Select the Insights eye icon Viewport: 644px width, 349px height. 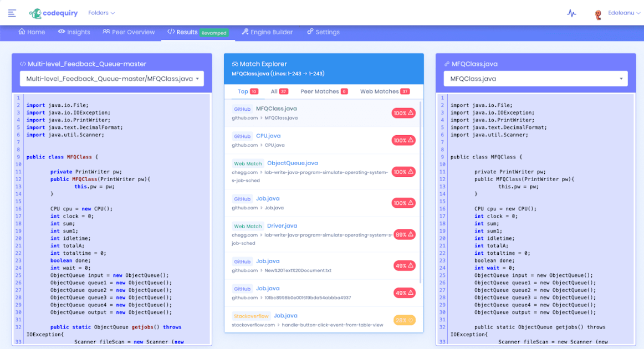[60, 32]
